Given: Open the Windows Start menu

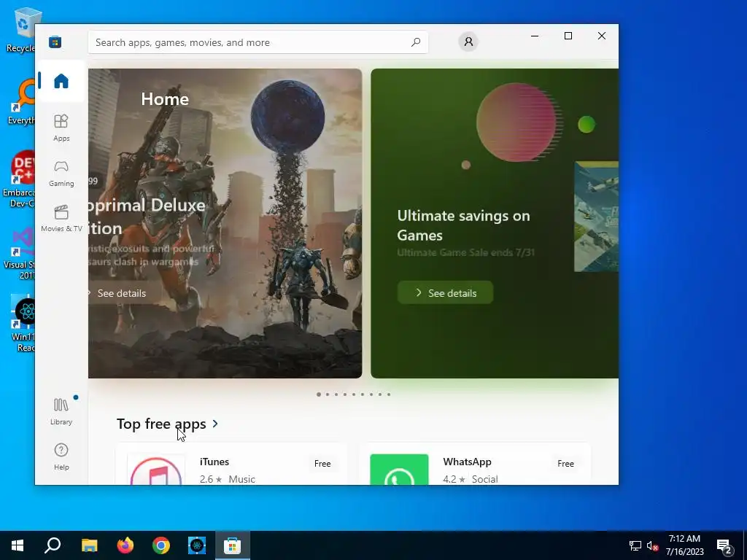Looking at the screenshot, I should [x=18, y=545].
